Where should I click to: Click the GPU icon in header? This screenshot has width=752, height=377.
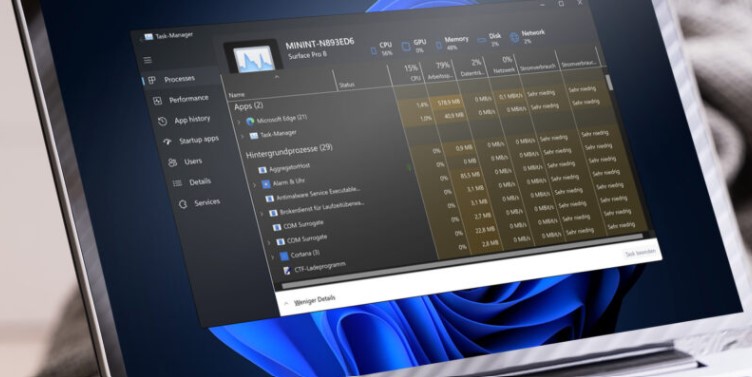[407, 47]
